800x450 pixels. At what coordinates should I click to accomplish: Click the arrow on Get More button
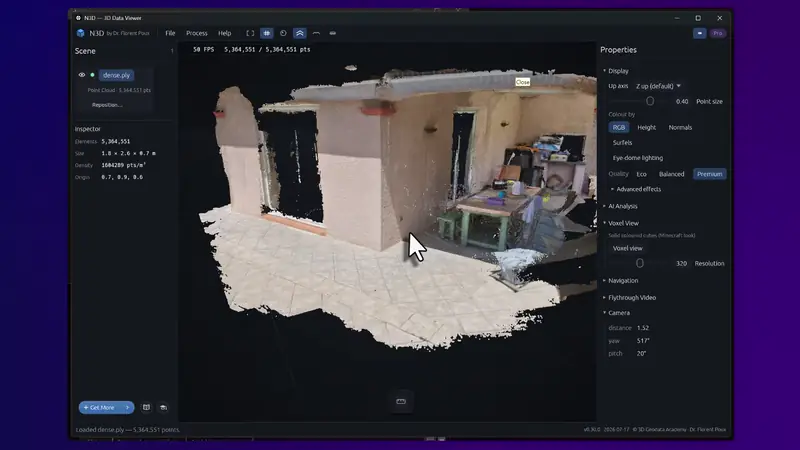(128, 408)
